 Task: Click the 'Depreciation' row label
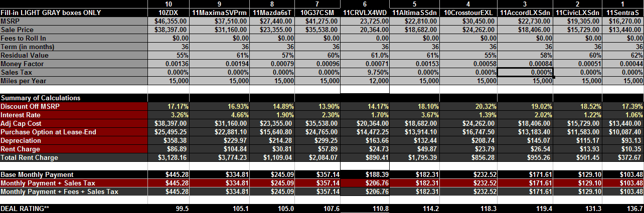[x=20, y=140]
